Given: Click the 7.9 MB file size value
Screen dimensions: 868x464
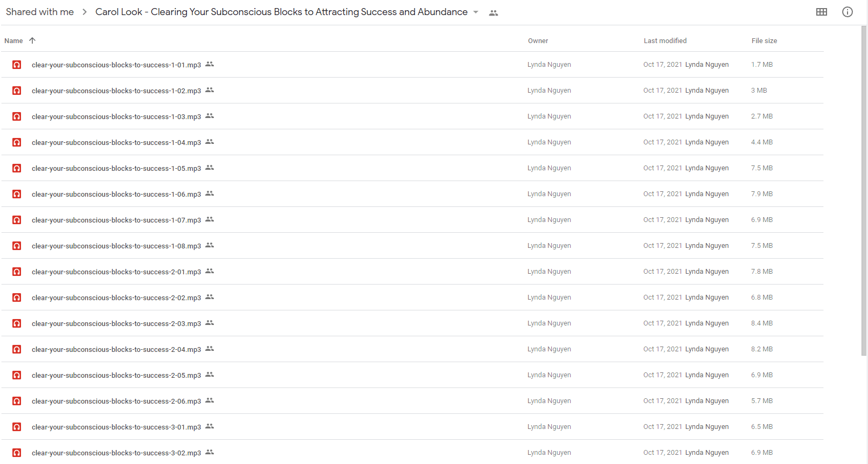Looking at the screenshot, I should coord(762,194).
